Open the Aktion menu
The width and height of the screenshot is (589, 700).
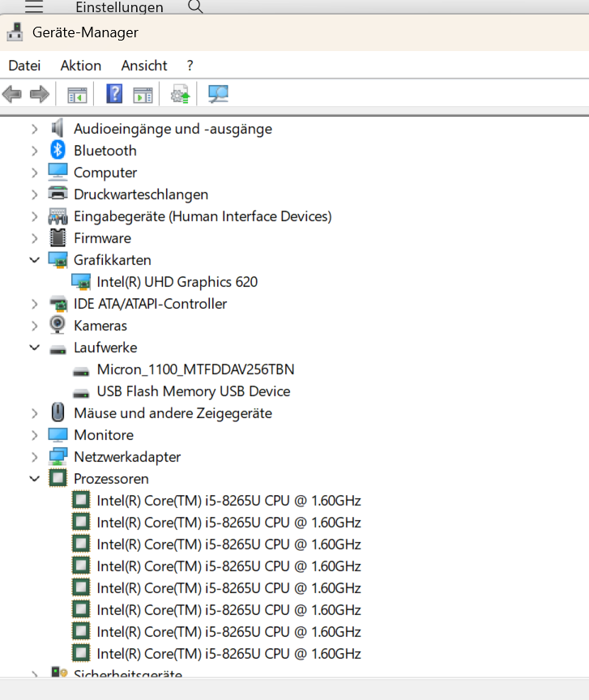[x=81, y=66]
